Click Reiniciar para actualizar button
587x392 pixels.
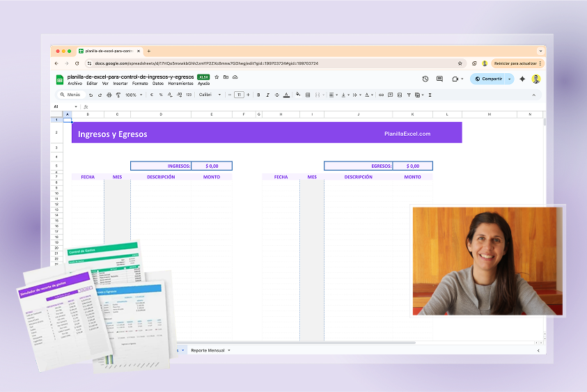point(516,63)
